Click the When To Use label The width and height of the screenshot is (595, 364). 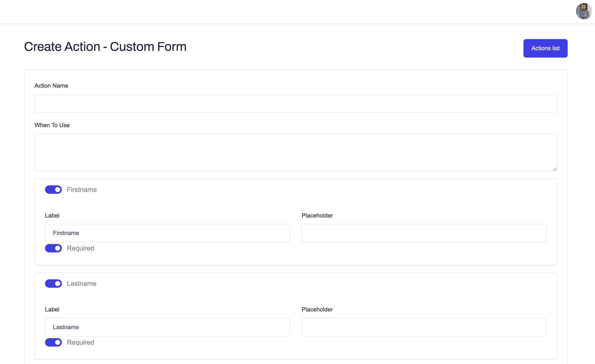click(52, 125)
